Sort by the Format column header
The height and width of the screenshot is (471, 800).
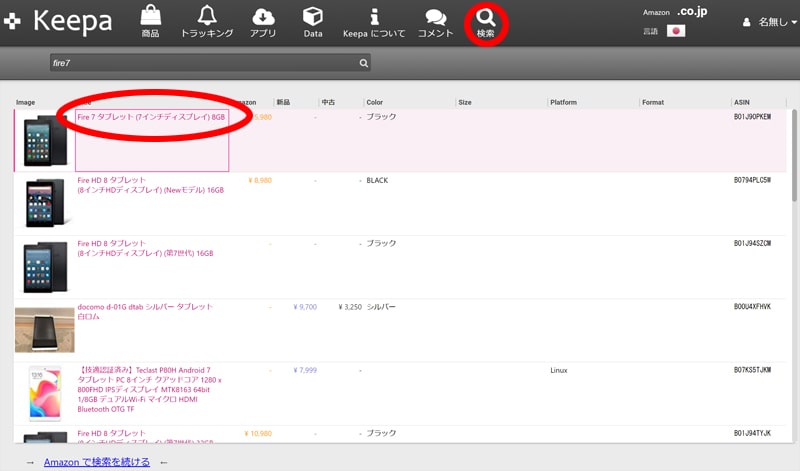(x=653, y=102)
